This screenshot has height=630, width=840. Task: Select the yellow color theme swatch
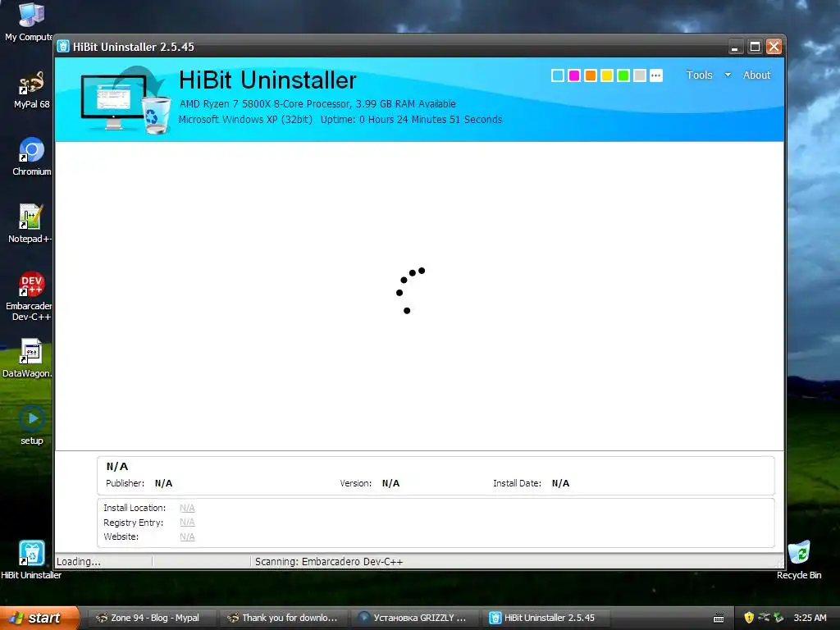tap(607, 75)
